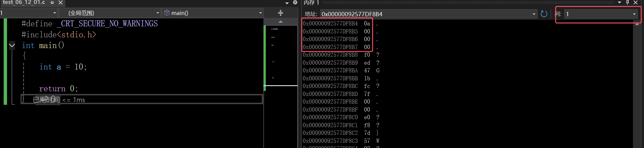The width and height of the screenshot is (644, 148).
Task: Click the memory pane scroll-up arrow
Action: [637, 24]
